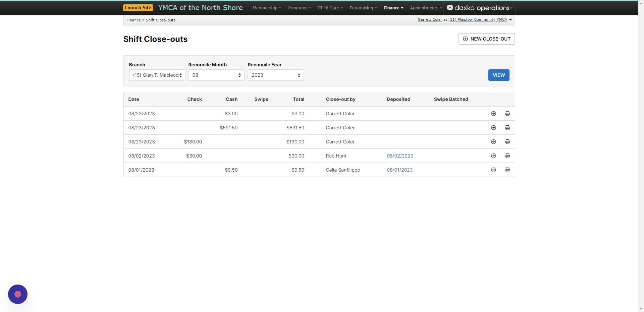
Task: Click the blue VIEW button
Action: point(499,75)
